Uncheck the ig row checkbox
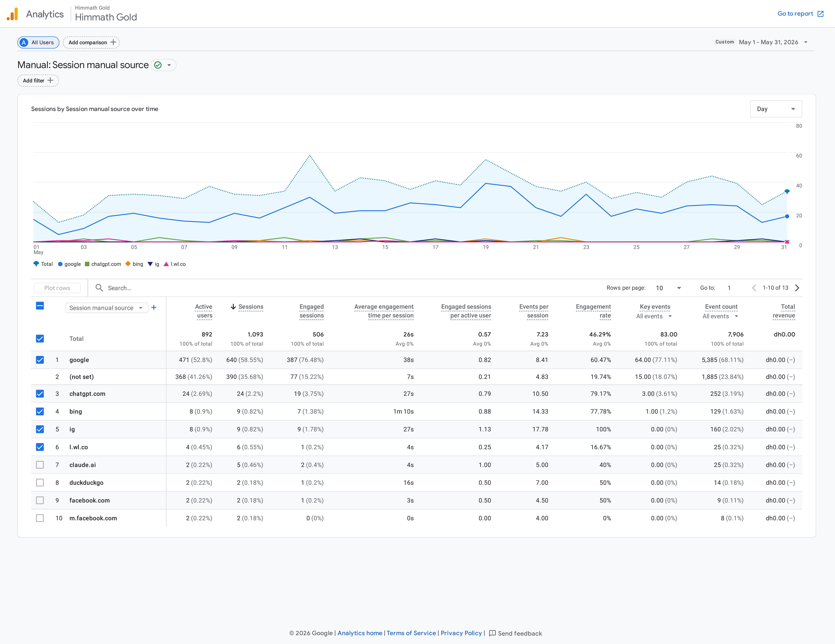 click(x=40, y=429)
